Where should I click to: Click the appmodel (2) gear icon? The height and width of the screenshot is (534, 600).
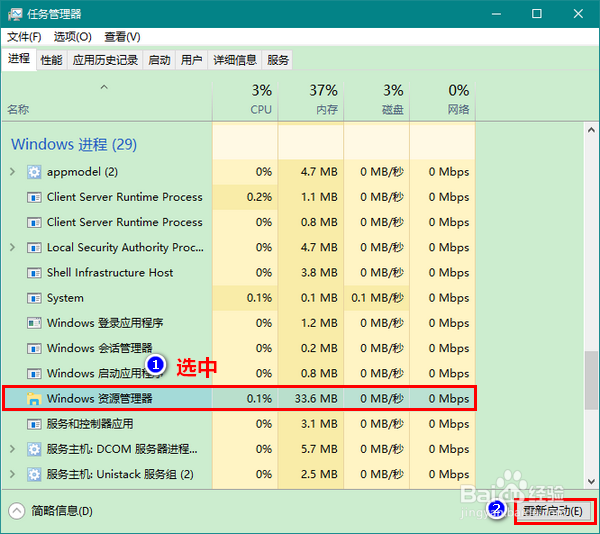[x=34, y=172]
